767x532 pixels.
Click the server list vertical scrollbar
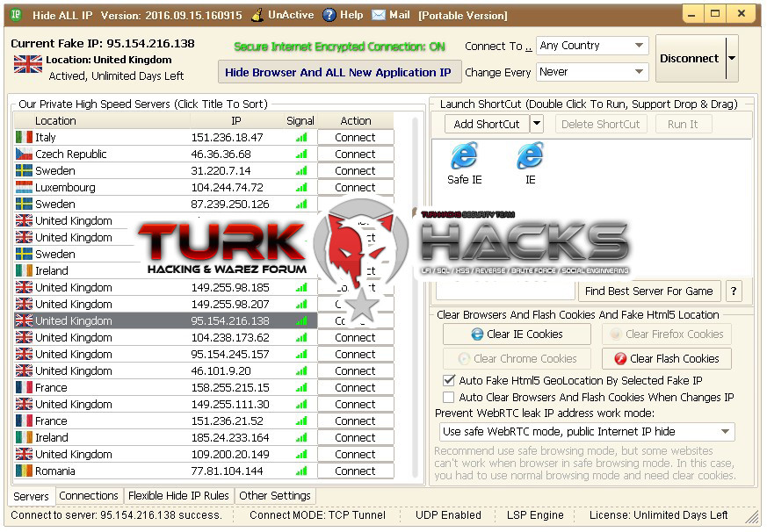click(x=416, y=296)
